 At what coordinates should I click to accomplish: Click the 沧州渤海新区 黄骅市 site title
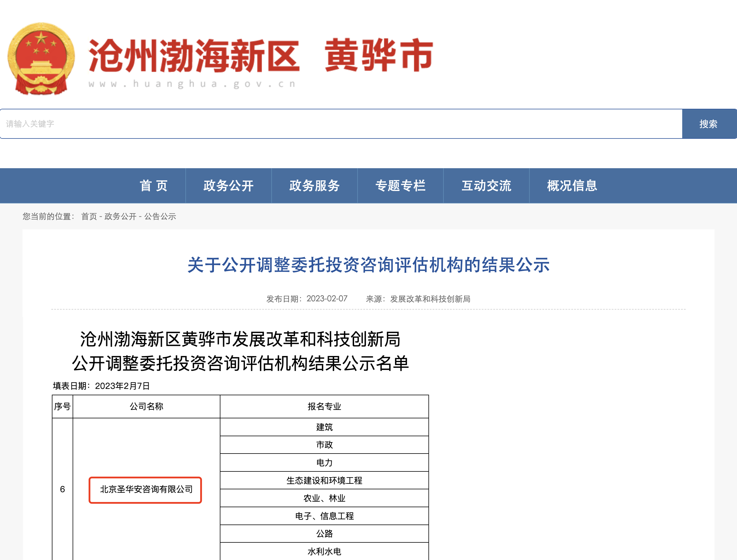click(x=261, y=55)
